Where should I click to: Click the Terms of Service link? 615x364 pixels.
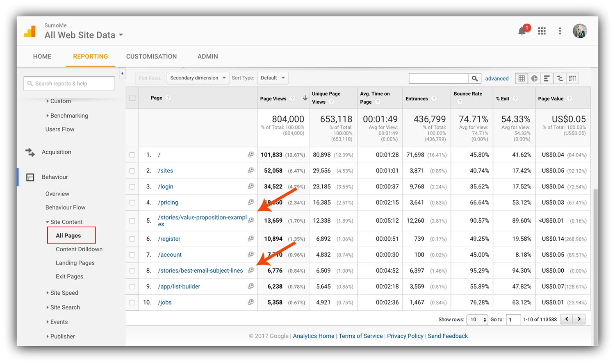click(x=360, y=336)
